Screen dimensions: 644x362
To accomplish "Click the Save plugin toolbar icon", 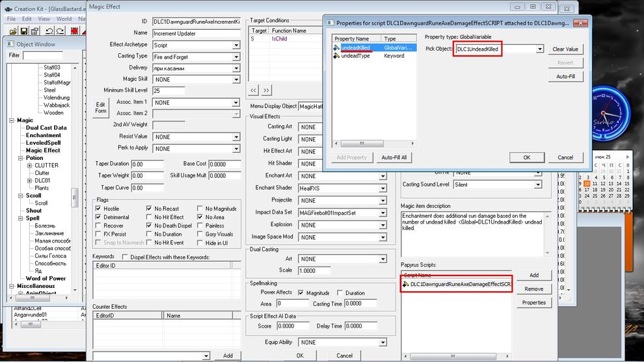I will pyautogui.click(x=24, y=31).
